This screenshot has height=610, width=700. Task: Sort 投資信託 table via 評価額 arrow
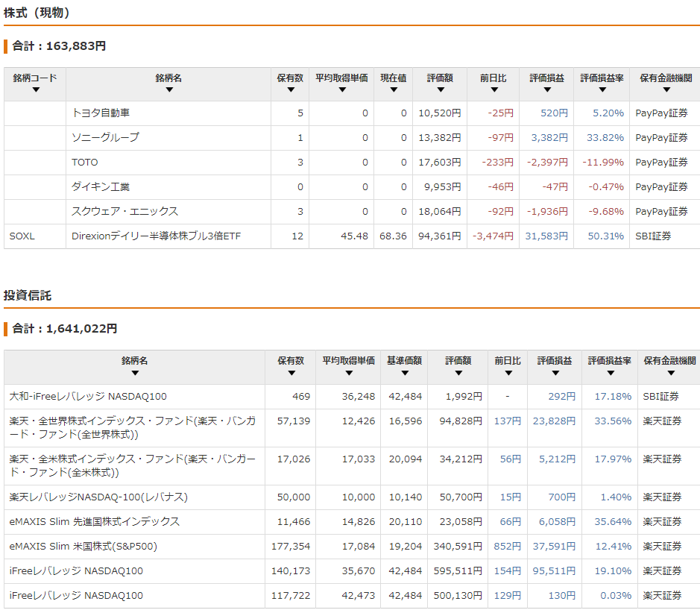coord(458,373)
